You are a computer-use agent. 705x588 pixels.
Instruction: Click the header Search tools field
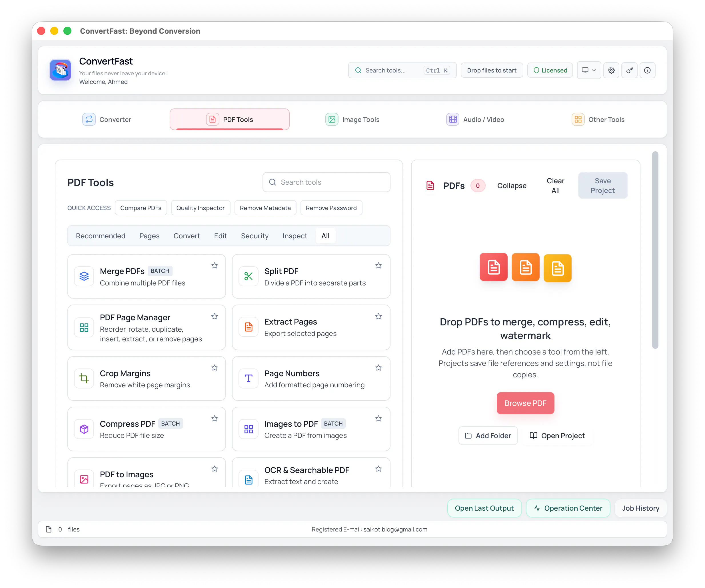tap(402, 71)
